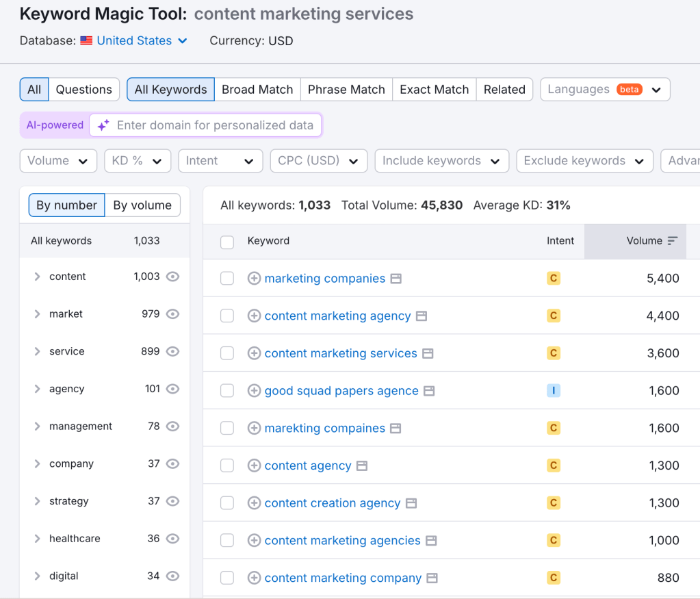Expand the 'healthcare' keyword group
The image size is (700, 599).
[37, 539]
